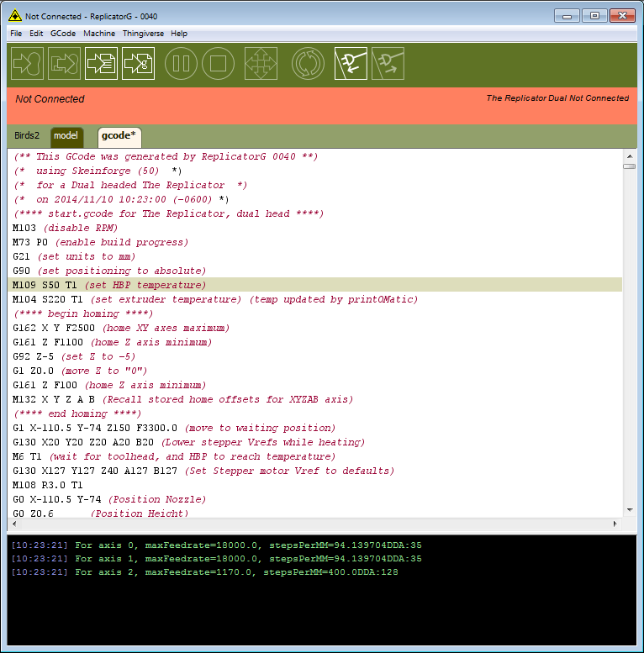Click the 'M73 P0 (enable build progress)' line
The image size is (644, 653).
point(100,242)
